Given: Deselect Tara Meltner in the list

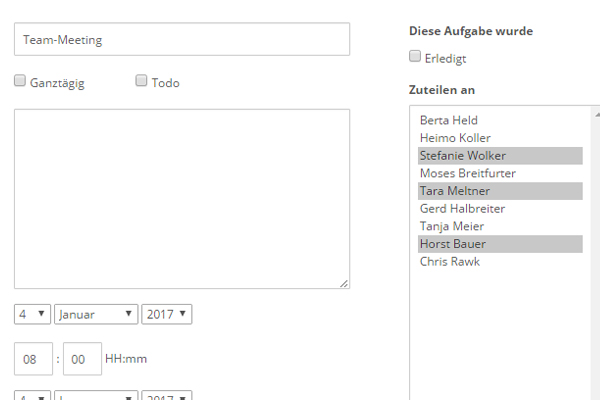Looking at the screenshot, I should [x=500, y=191].
